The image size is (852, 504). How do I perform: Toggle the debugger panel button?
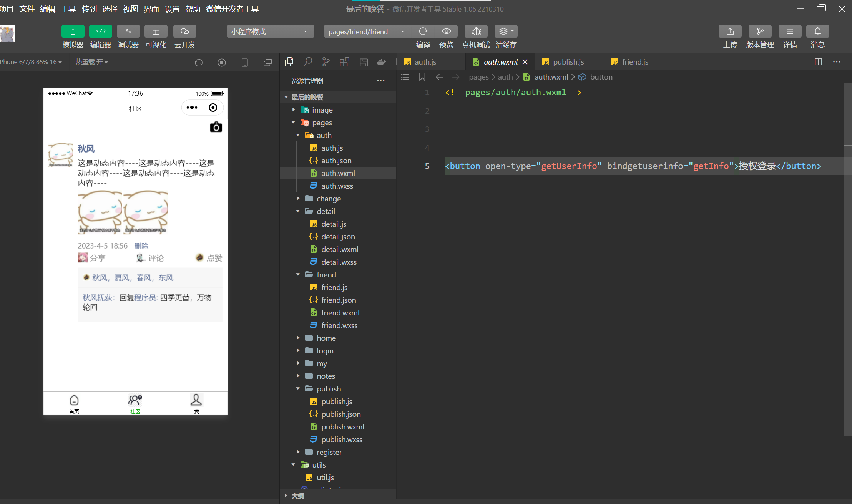coord(128,31)
